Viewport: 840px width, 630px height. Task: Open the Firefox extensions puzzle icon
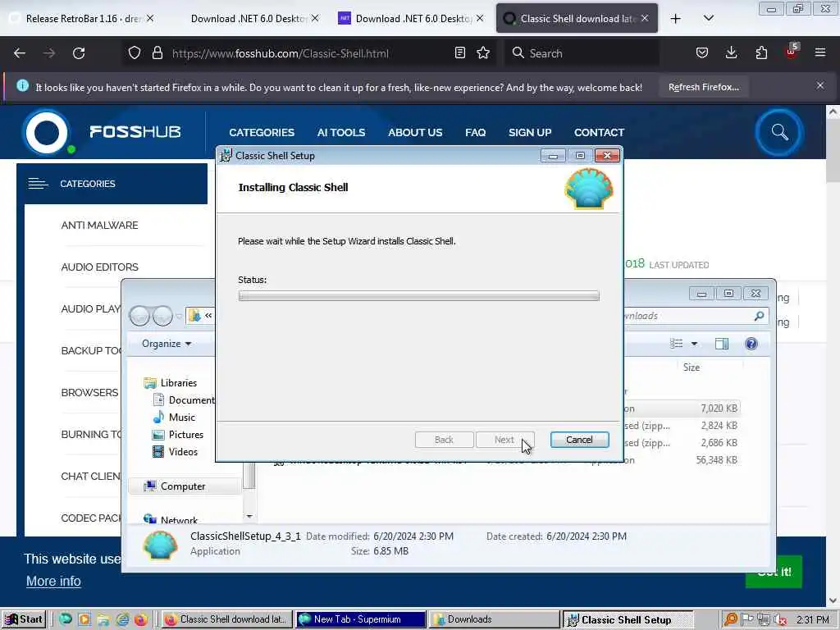click(761, 53)
